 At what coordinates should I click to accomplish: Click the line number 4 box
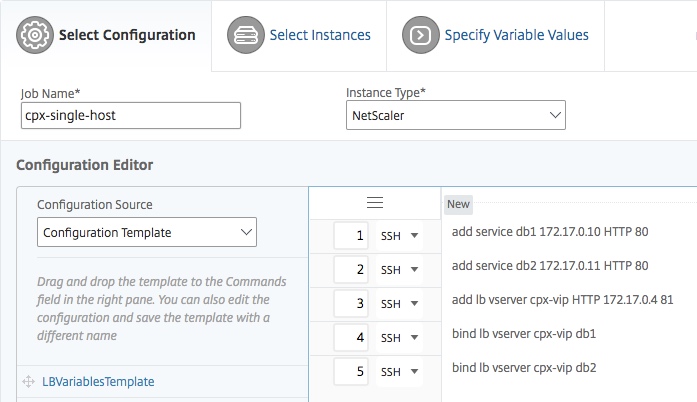click(351, 338)
